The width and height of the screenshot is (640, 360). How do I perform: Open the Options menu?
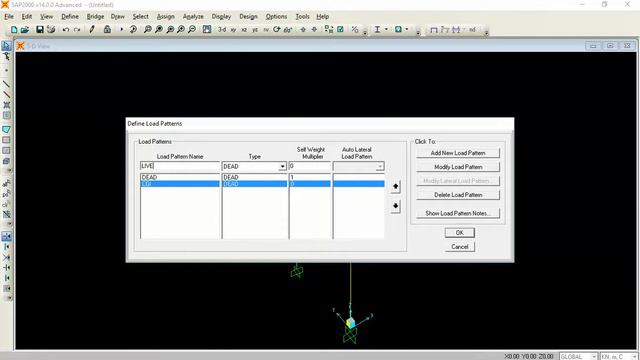[x=276, y=16]
